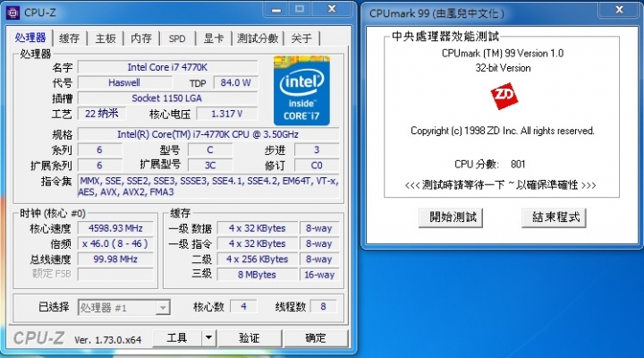Click the CPU-Z app icon in title bar
This screenshot has height=358, width=644.
pos(13,13)
